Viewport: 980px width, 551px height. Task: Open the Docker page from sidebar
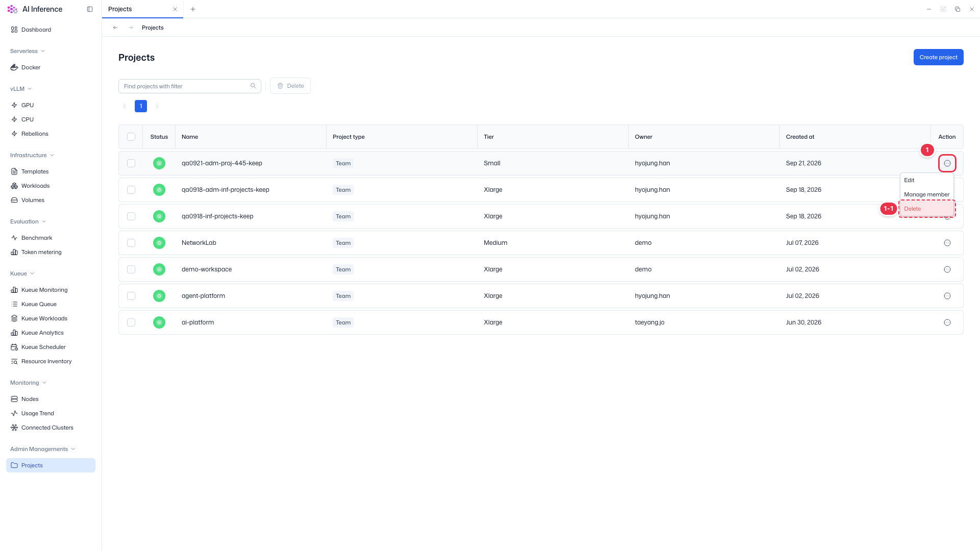[x=31, y=67]
